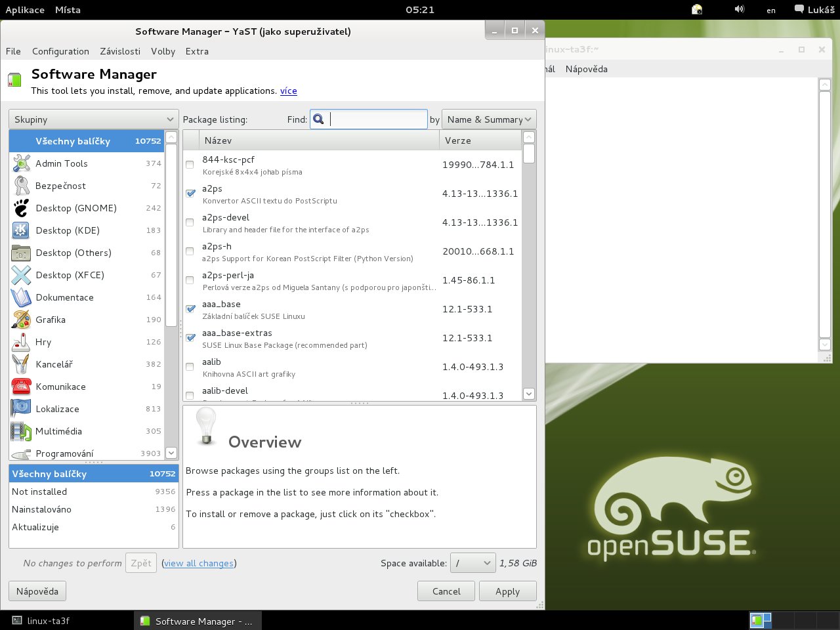The height and width of the screenshot is (630, 840).
Task: Click the Software Manager header icon
Action: click(14, 80)
